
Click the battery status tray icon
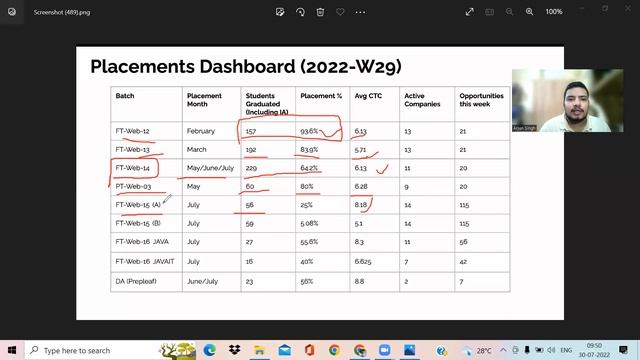(x=539, y=350)
